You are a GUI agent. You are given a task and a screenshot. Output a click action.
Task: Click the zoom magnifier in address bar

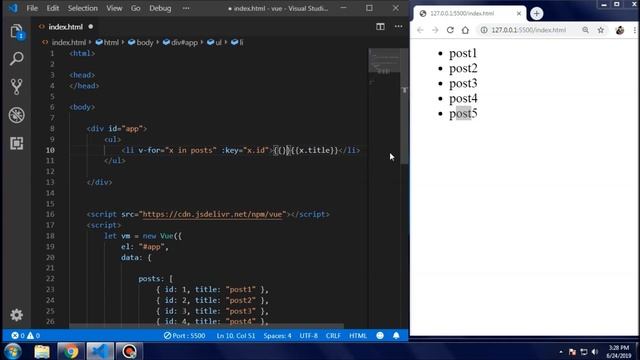(x=585, y=30)
